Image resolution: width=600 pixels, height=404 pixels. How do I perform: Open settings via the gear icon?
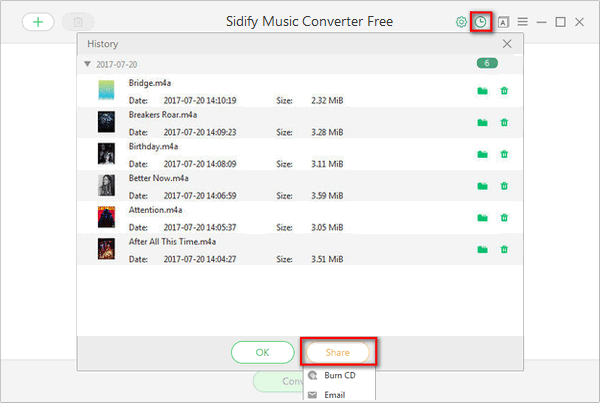point(461,22)
